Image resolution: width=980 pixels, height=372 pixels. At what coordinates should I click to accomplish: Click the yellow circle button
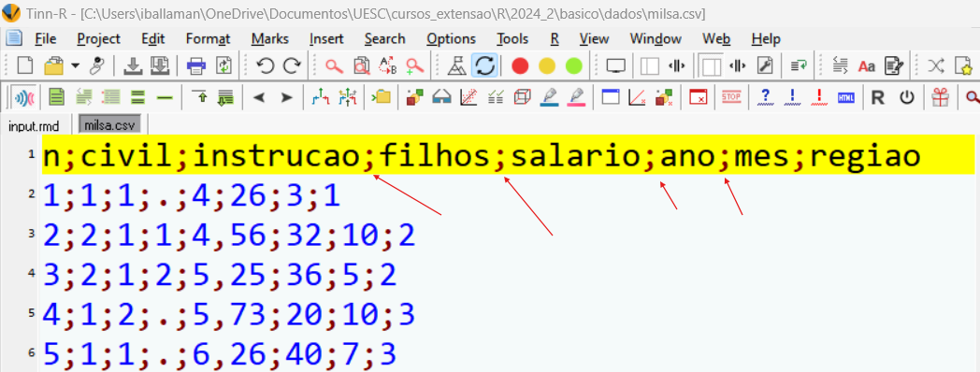tap(547, 65)
